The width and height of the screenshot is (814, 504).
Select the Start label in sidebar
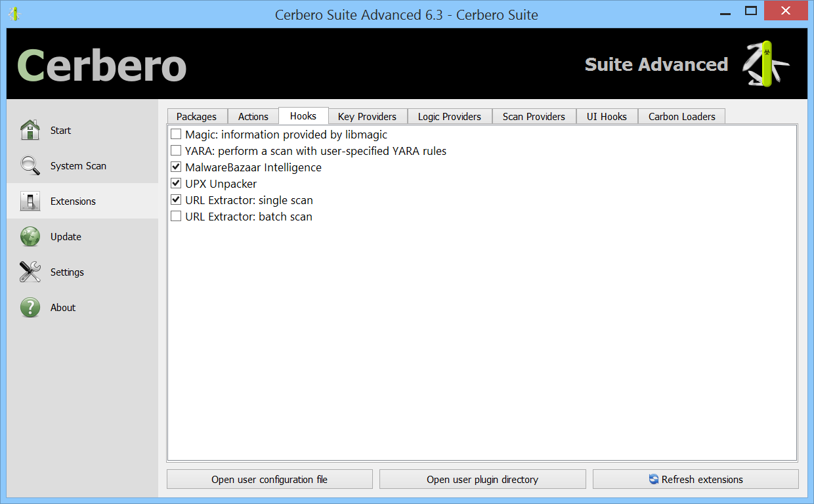60,131
